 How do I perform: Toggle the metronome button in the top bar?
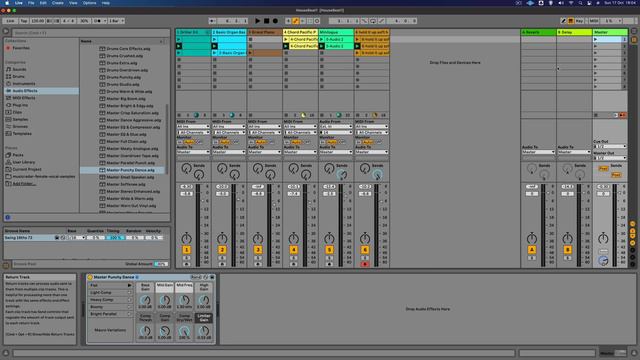point(100,21)
